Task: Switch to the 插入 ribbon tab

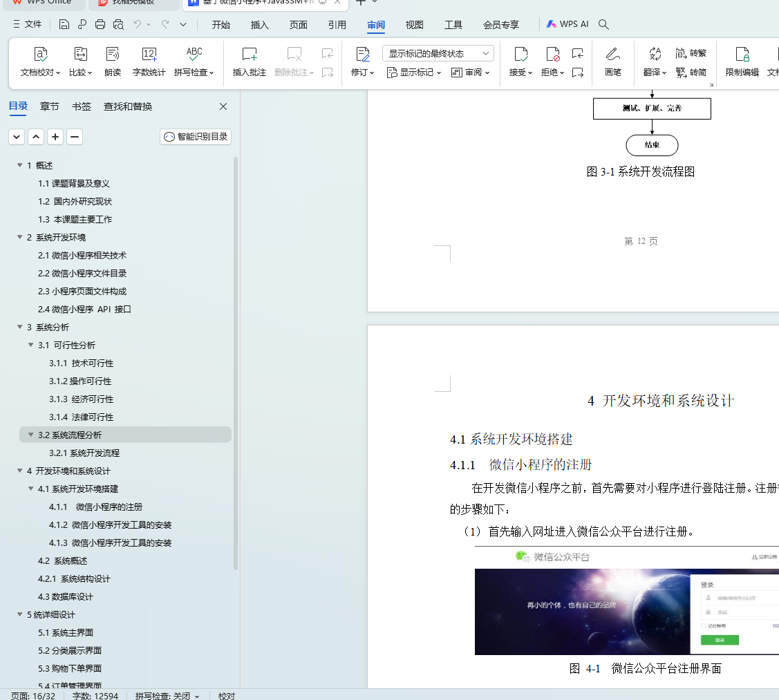Action: pos(259,25)
